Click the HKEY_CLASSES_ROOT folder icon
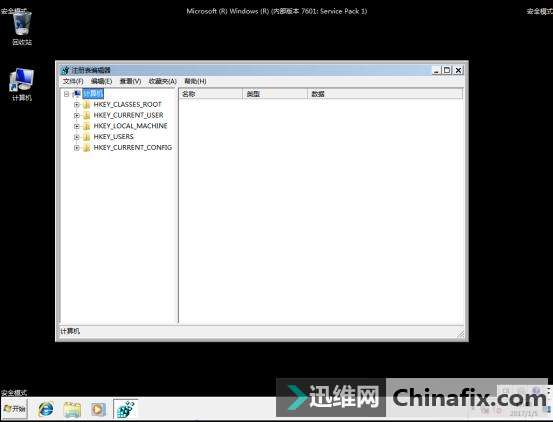The width and height of the screenshot is (553, 422). click(86, 105)
